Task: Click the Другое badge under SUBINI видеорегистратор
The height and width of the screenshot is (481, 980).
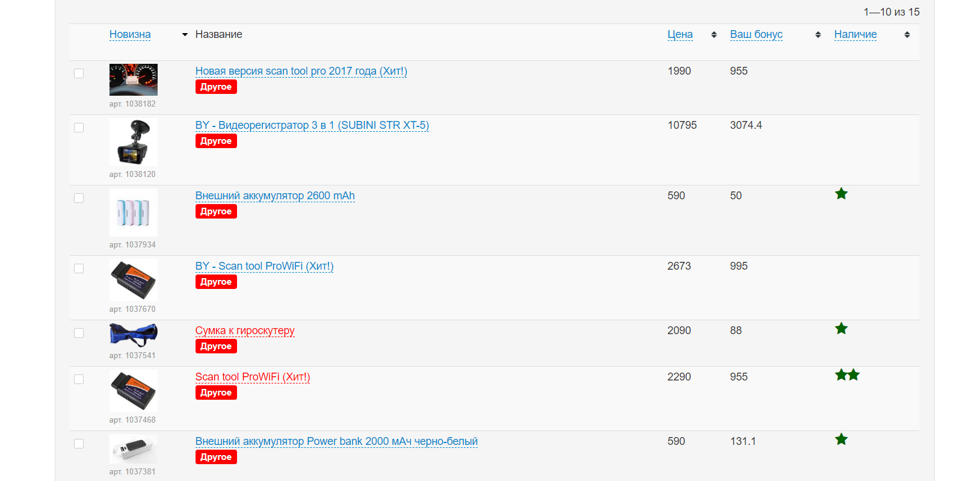Action: pos(216,141)
